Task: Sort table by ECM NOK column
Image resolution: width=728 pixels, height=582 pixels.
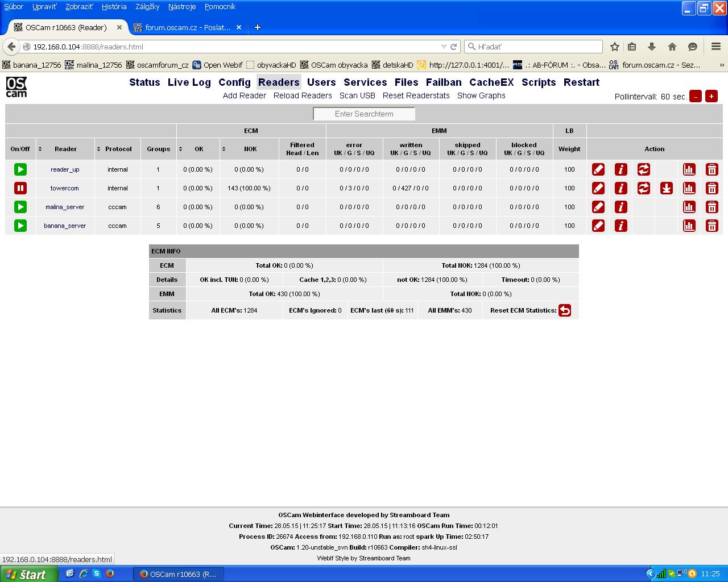Action: pyautogui.click(x=249, y=149)
